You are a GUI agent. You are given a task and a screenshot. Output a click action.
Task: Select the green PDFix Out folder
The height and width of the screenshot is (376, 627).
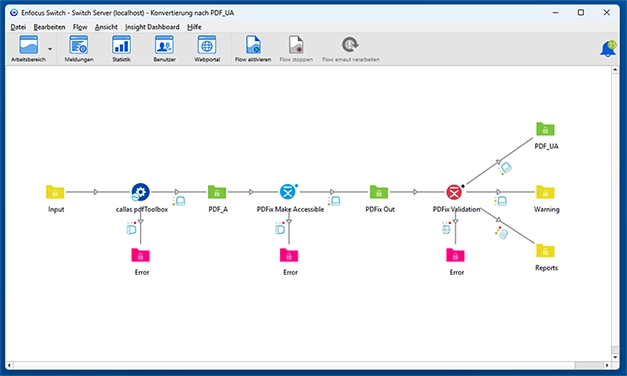coord(379,192)
